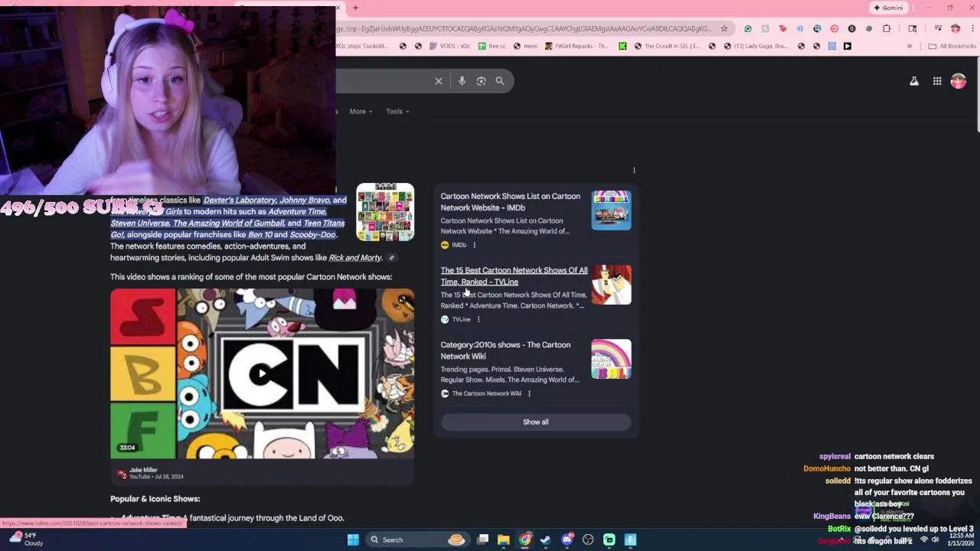The width and height of the screenshot is (980, 551).
Task: Open weather widget showing 54°F Cloudy
Action: point(27,540)
